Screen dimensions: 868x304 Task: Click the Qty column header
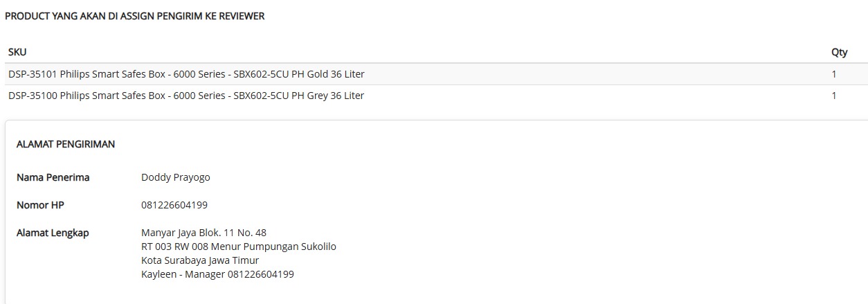point(839,52)
